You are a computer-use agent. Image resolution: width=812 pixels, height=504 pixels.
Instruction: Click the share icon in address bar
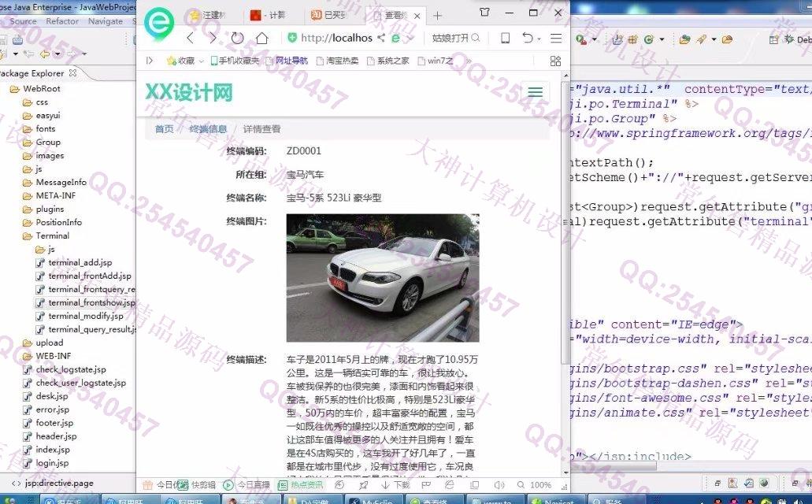point(381,38)
